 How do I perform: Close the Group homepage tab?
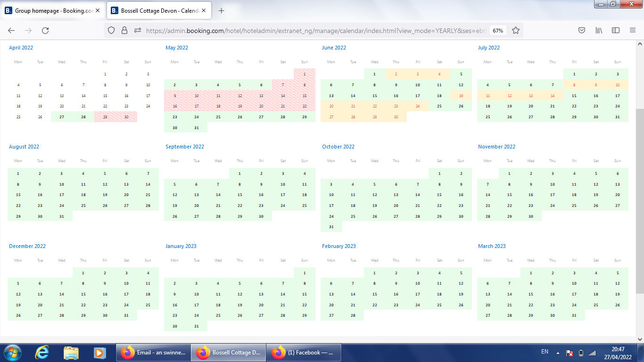pyautogui.click(x=98, y=10)
